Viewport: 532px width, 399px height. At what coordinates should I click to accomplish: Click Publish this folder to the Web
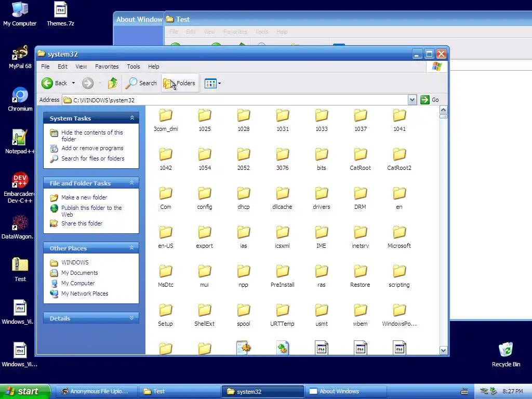[91, 211]
